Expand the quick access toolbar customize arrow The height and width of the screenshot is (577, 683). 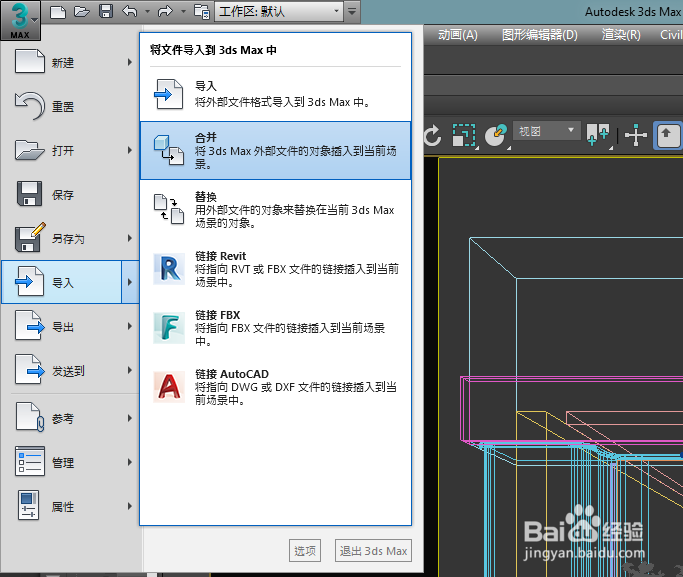click(352, 11)
